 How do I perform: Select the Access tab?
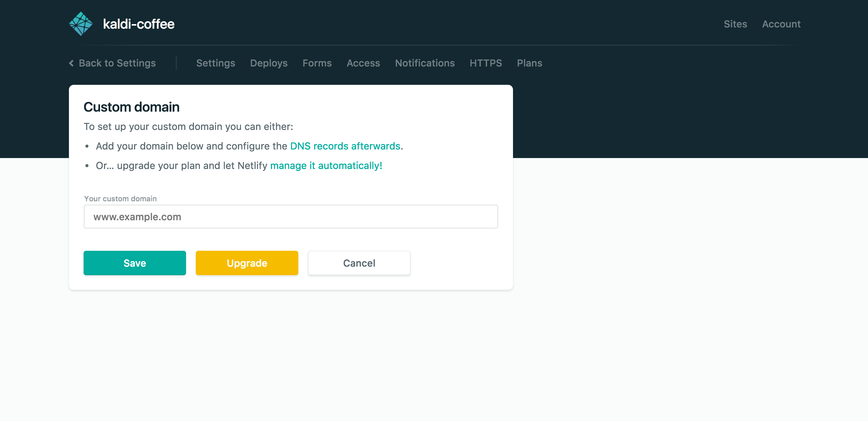pos(363,63)
